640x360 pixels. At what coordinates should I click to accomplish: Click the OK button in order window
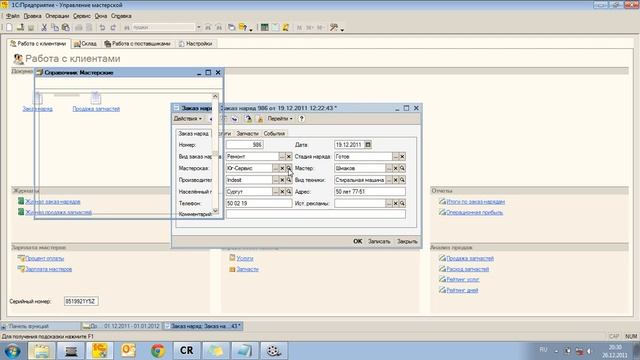pos(358,241)
